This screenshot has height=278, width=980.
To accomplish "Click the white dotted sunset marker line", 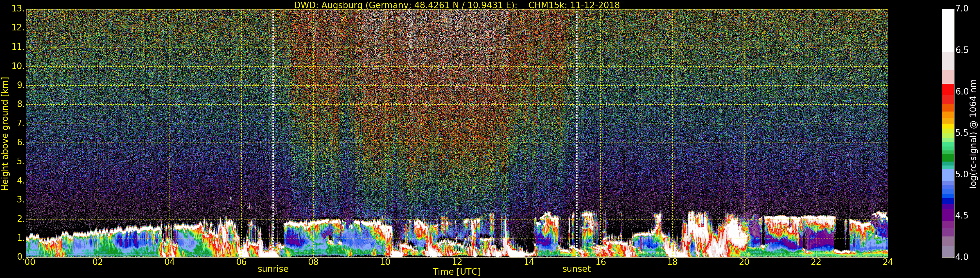I will [577, 133].
